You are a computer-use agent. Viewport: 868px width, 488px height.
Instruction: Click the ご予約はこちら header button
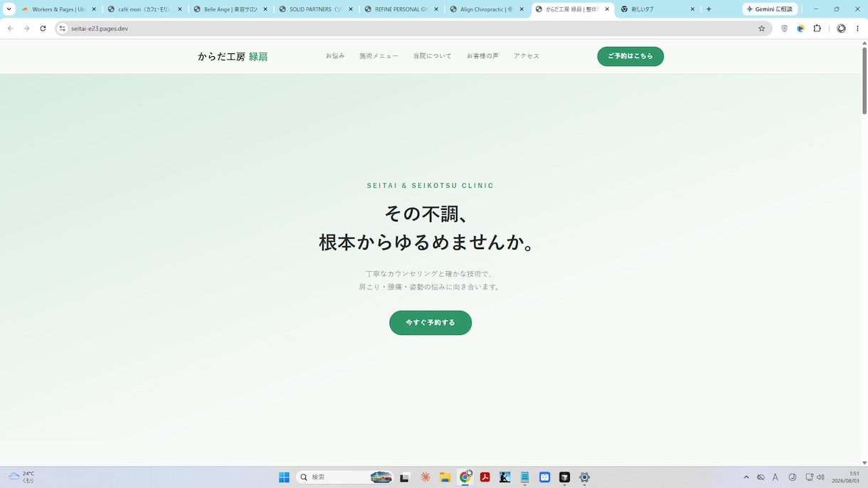coord(630,56)
